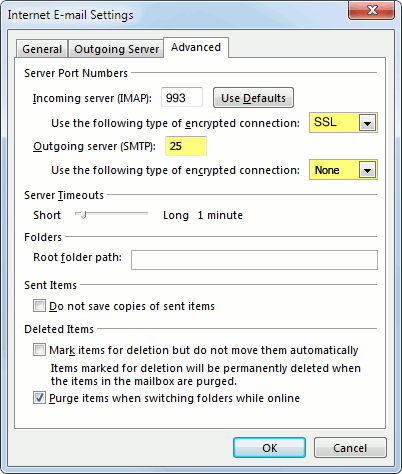Click the arrow on the None combo box
Screen dimensions: 402x474
[367, 170]
